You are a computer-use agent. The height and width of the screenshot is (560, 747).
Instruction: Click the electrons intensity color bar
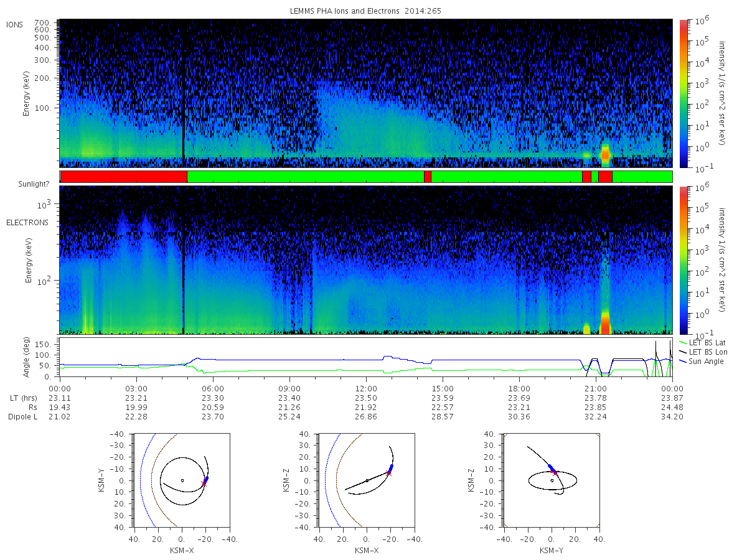683,259
